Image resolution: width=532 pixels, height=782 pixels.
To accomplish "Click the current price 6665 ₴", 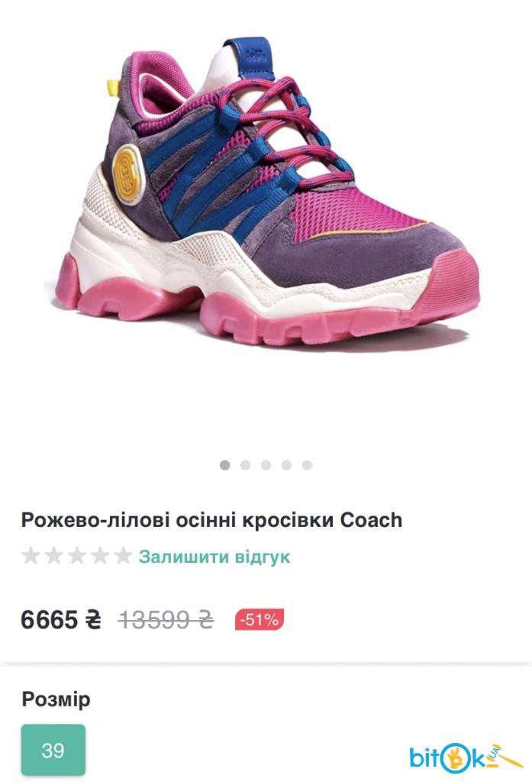I will coord(61,620).
